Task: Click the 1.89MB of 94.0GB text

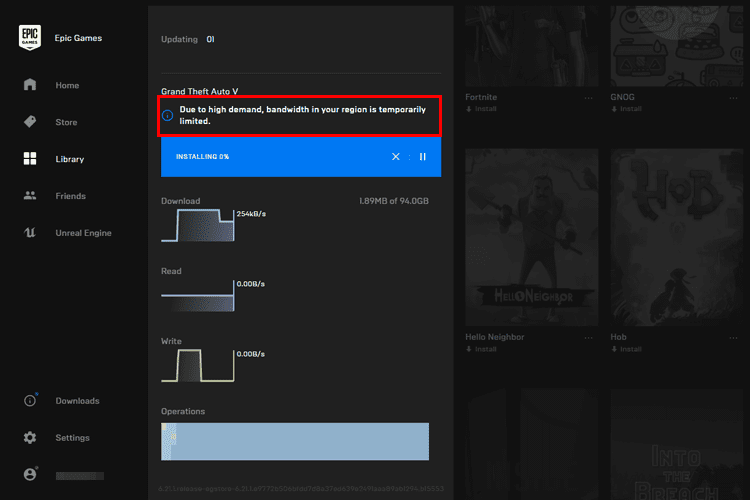Action: [x=394, y=201]
